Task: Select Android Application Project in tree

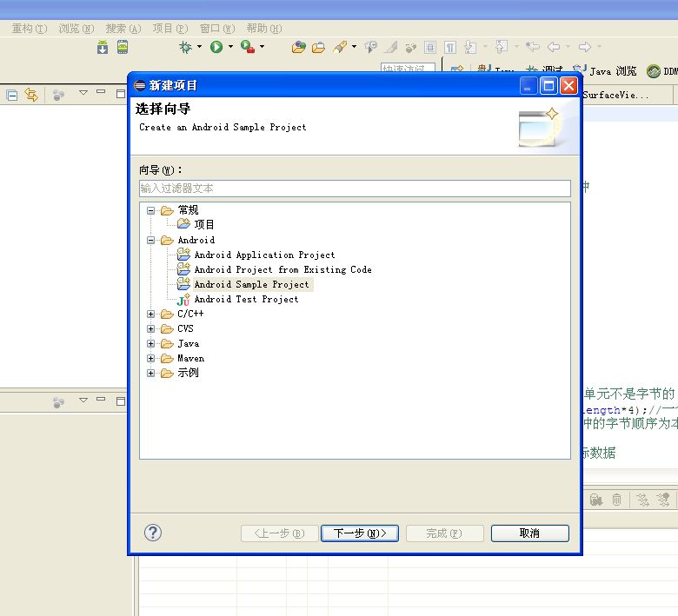Action: pos(264,255)
